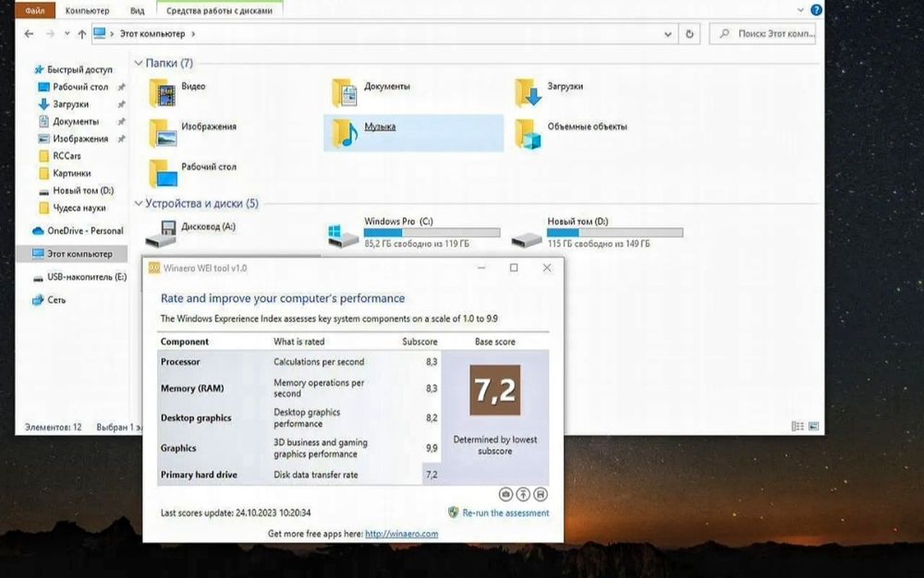
Task: Click the Windows Pro (C:) usage bar
Action: click(432, 233)
